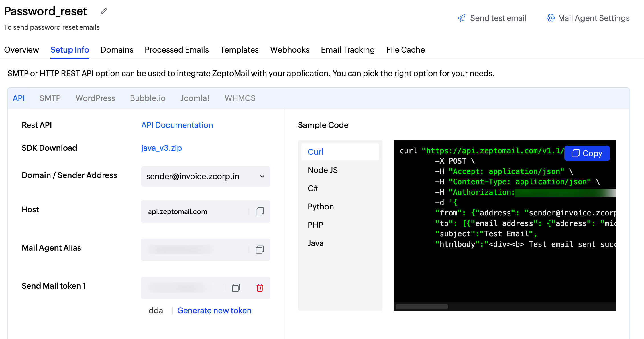Switch to the Templates tab
This screenshot has width=644, height=339.
click(x=239, y=50)
